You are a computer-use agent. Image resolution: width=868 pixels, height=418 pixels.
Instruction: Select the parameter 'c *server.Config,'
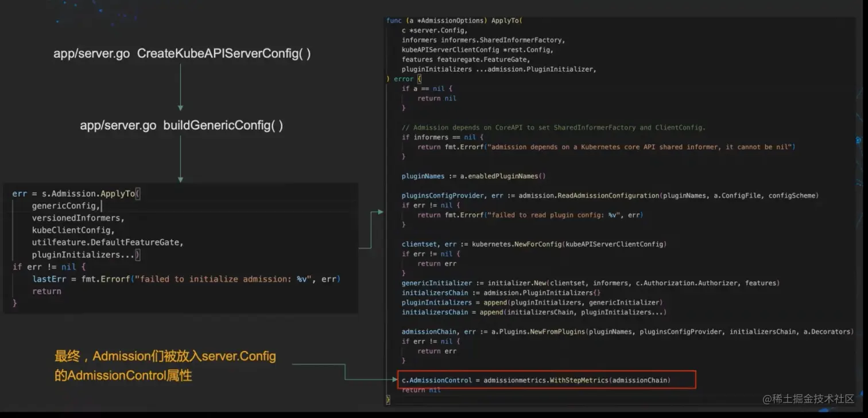pyautogui.click(x=435, y=30)
